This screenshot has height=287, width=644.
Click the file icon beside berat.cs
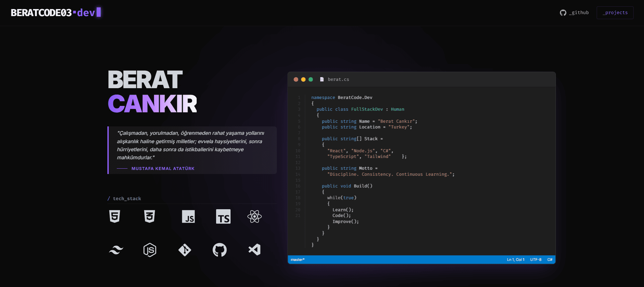(322, 79)
